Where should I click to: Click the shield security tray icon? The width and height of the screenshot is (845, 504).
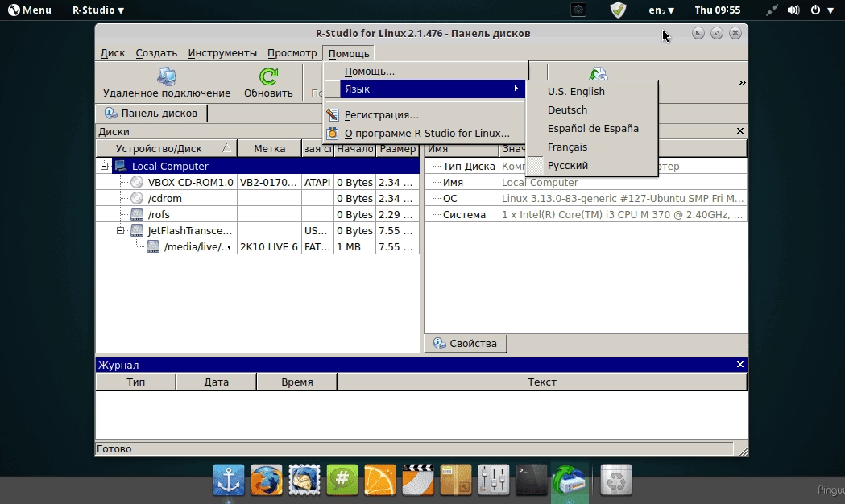(x=618, y=10)
